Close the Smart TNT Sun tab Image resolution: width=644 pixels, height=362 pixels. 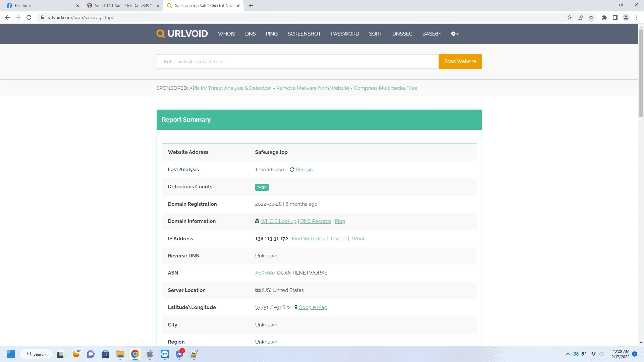coord(158,6)
